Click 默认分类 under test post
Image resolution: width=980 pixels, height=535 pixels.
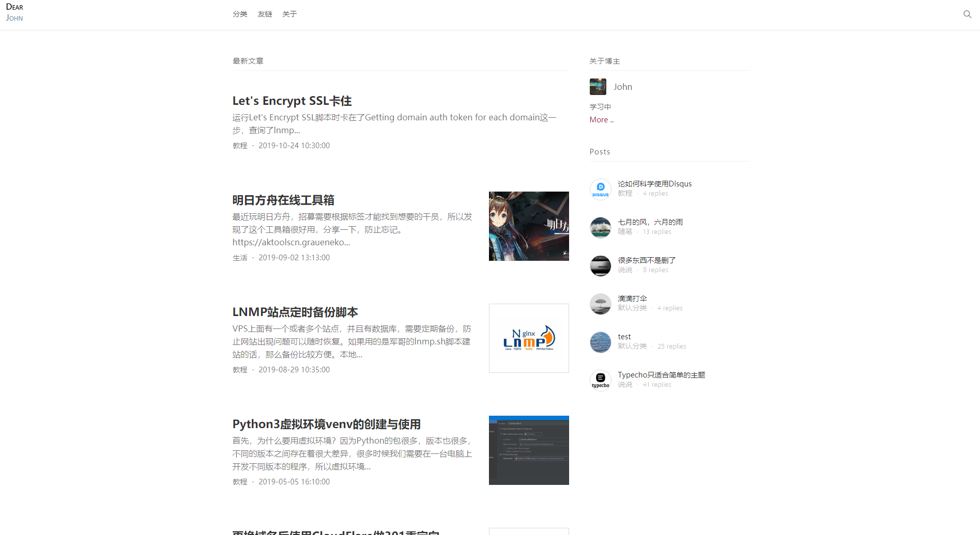[632, 346]
